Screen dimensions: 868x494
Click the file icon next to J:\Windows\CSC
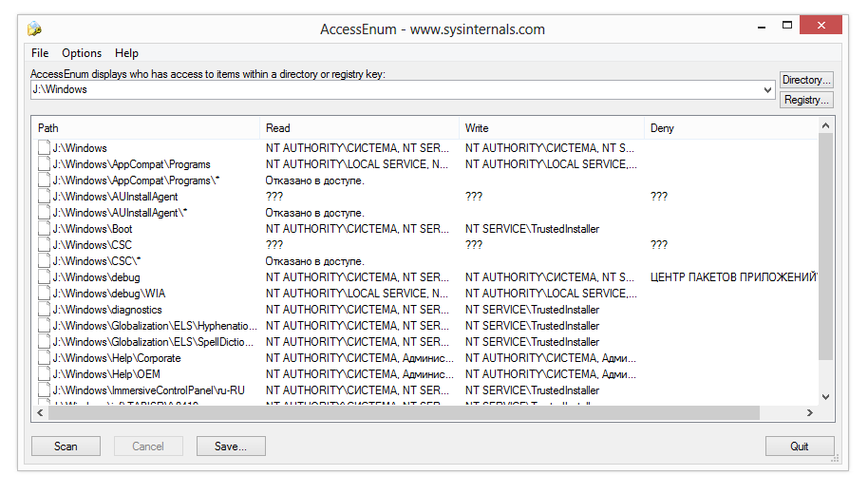pos(44,245)
